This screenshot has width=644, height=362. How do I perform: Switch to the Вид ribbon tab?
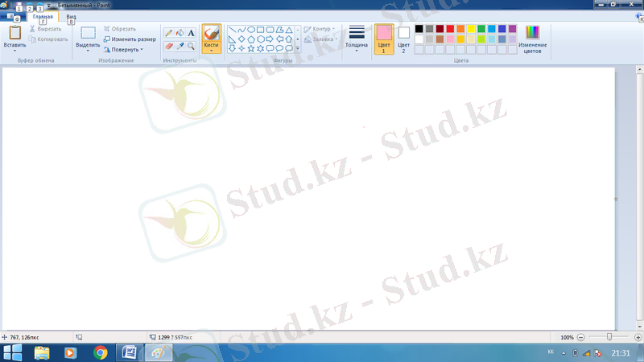[x=71, y=16]
